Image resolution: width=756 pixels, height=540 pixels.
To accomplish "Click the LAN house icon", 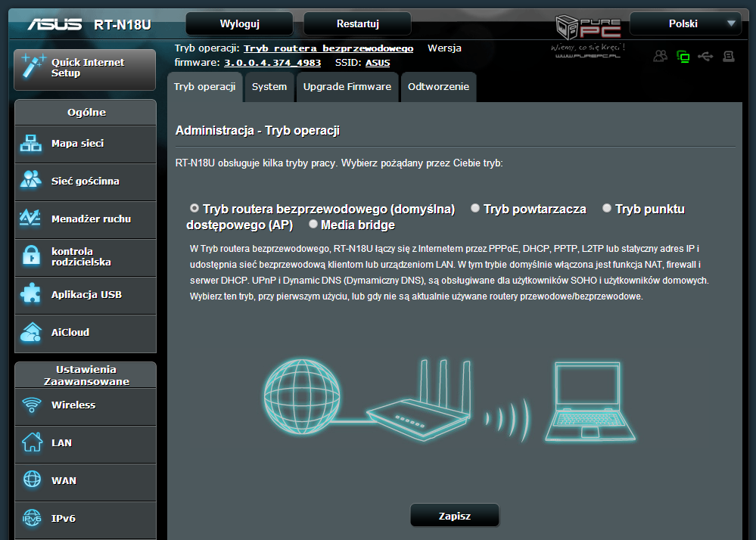I will (x=33, y=442).
